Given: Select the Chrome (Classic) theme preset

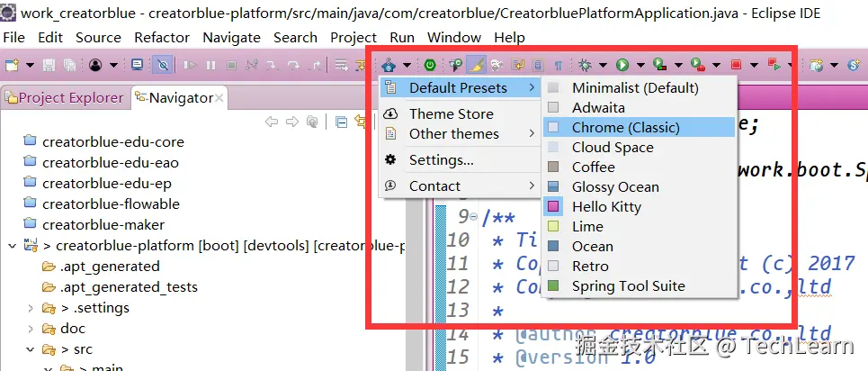Looking at the screenshot, I should point(639,128).
